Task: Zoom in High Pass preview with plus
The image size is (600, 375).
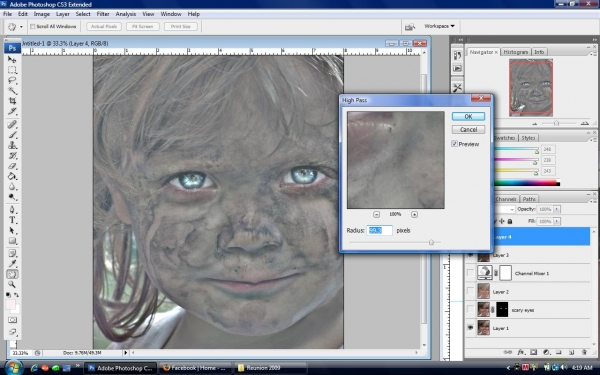Action: coord(414,214)
